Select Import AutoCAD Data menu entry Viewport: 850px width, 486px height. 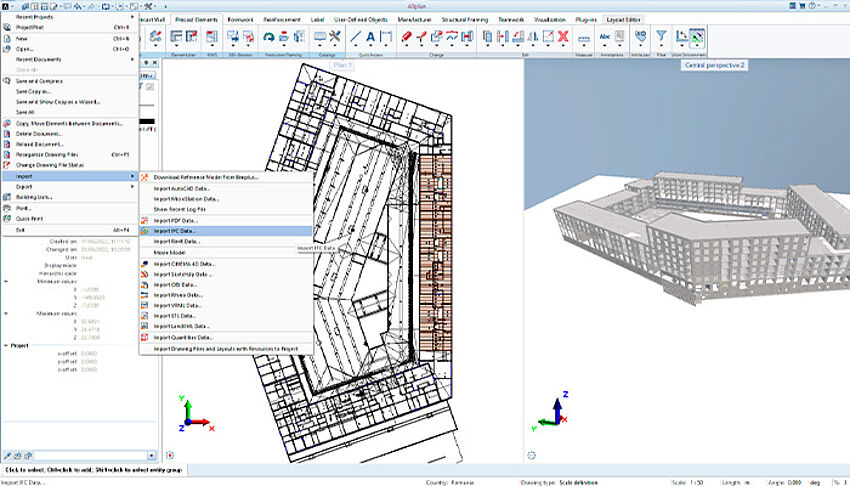pyautogui.click(x=181, y=188)
